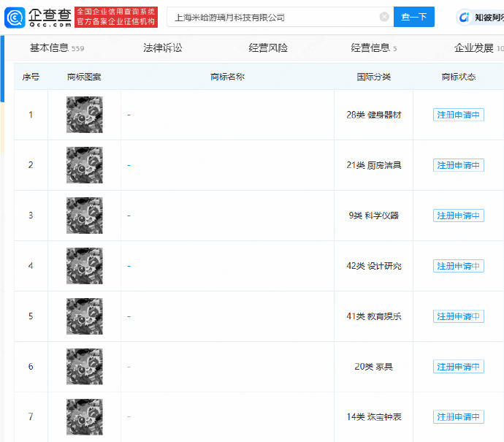Open trademark image in row 1
504x442 pixels.
[84, 115]
